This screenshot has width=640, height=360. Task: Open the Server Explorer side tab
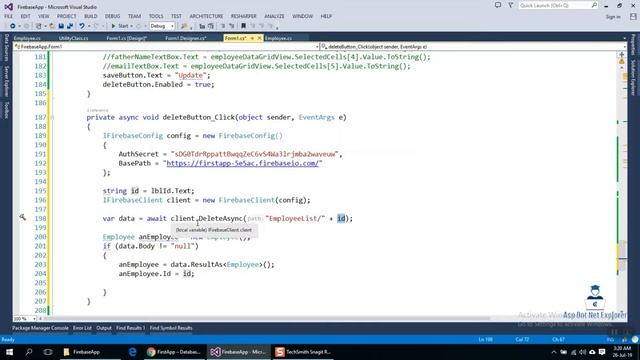[6, 81]
